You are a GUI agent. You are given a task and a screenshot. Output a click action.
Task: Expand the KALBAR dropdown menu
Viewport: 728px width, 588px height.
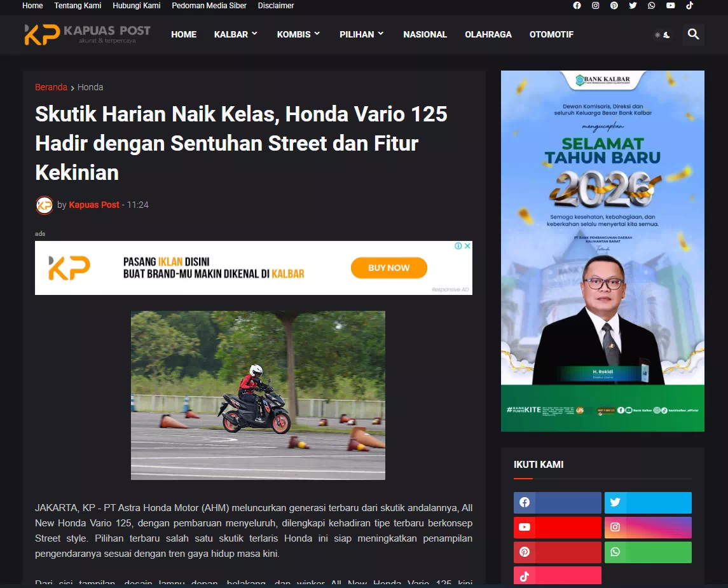tap(235, 34)
